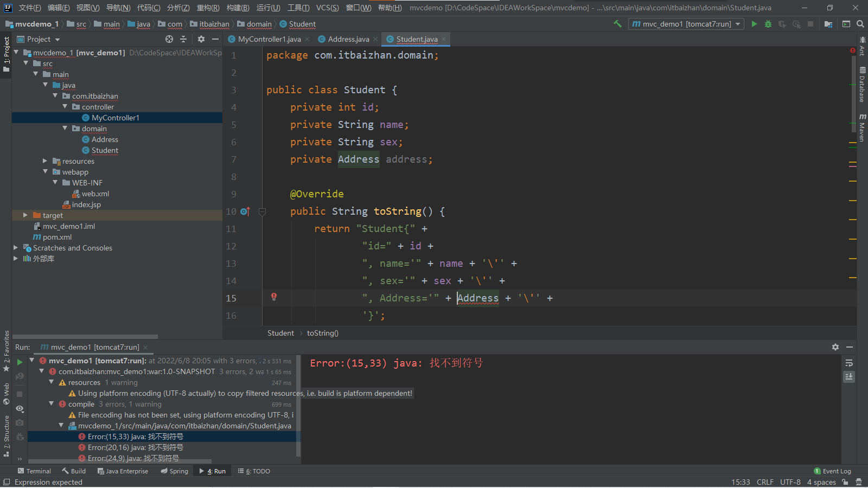Click Run with Coverage icon in toolbar
The width and height of the screenshot is (868, 488).
tap(782, 24)
